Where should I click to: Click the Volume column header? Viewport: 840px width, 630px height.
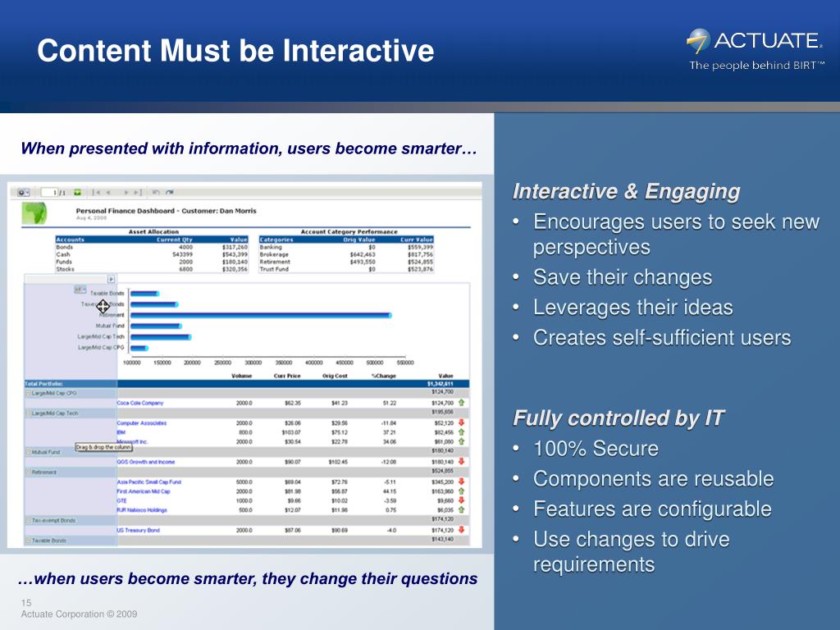[242, 376]
